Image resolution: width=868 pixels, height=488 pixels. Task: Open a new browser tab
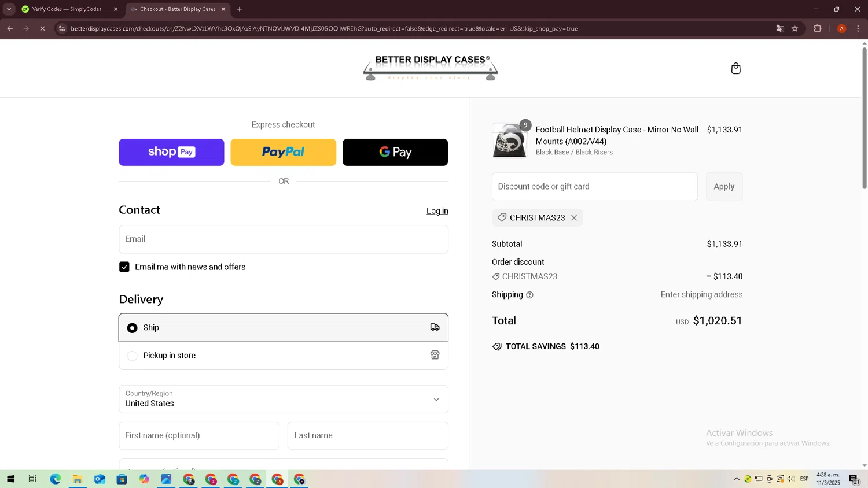(x=240, y=9)
